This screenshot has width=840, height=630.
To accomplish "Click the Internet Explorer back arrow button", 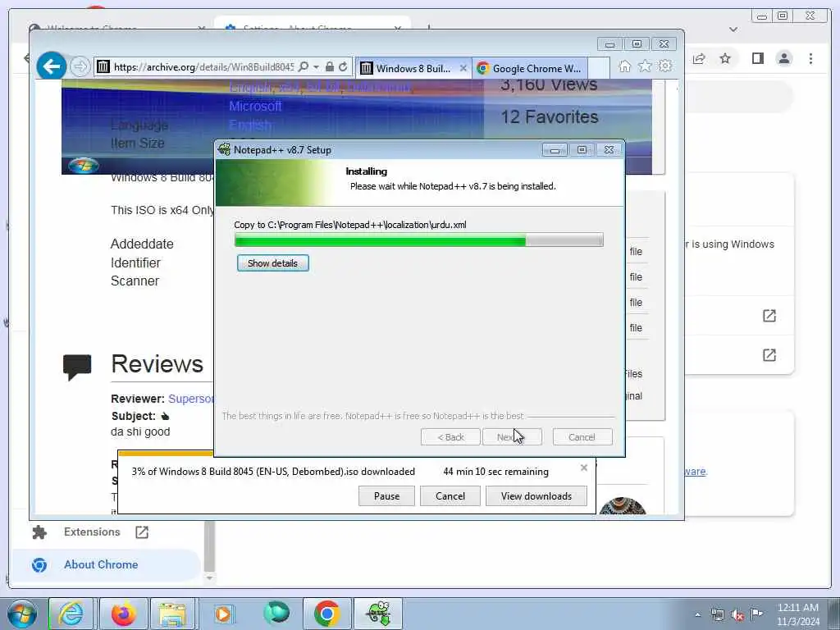I will tap(52, 66).
